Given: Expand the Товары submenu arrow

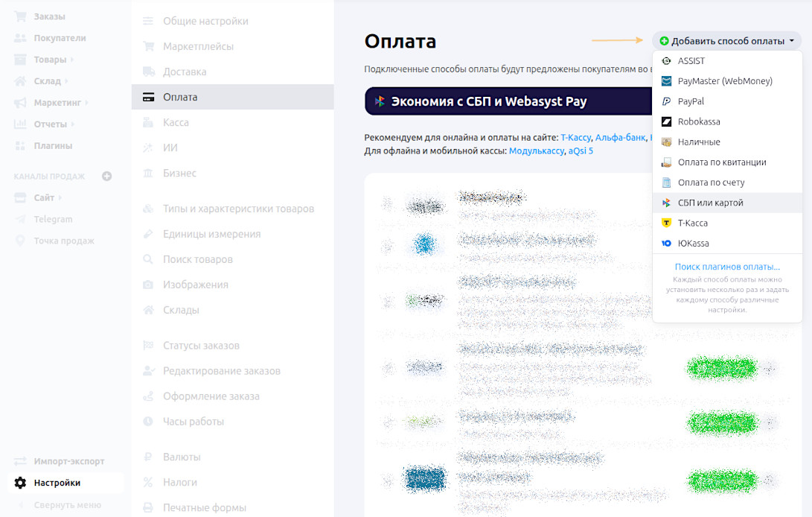Looking at the screenshot, I should [73, 60].
